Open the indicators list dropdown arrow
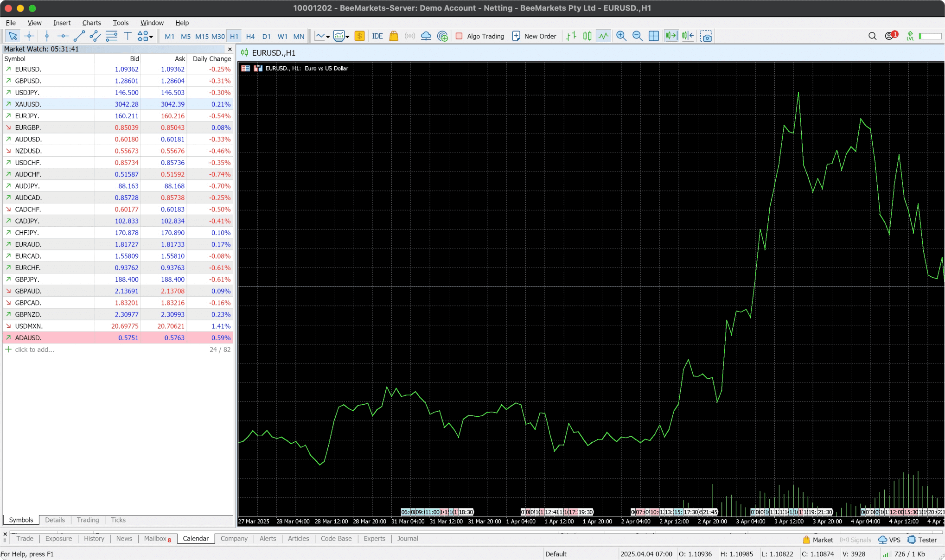 point(328,37)
